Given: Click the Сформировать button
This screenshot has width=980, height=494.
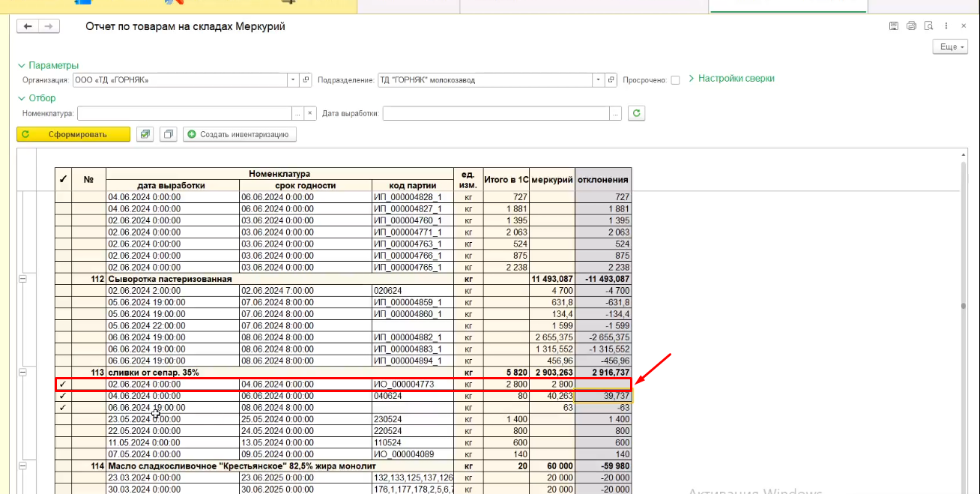Looking at the screenshot, I should coord(73,134).
